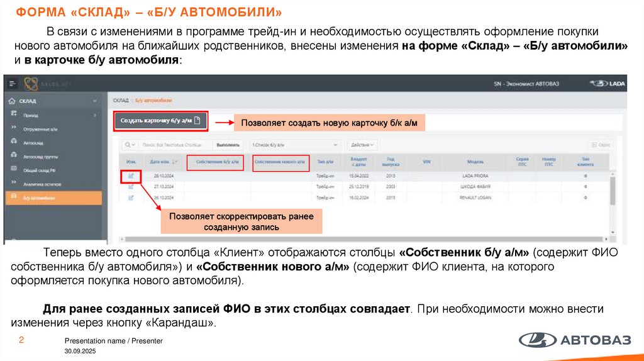
Task: Click the АВТОВАЗ logo on the slide footer
Action: [x=575, y=340]
